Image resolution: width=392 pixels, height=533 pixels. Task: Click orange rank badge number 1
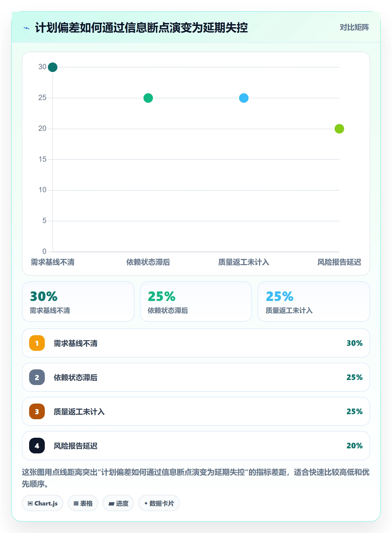click(37, 343)
